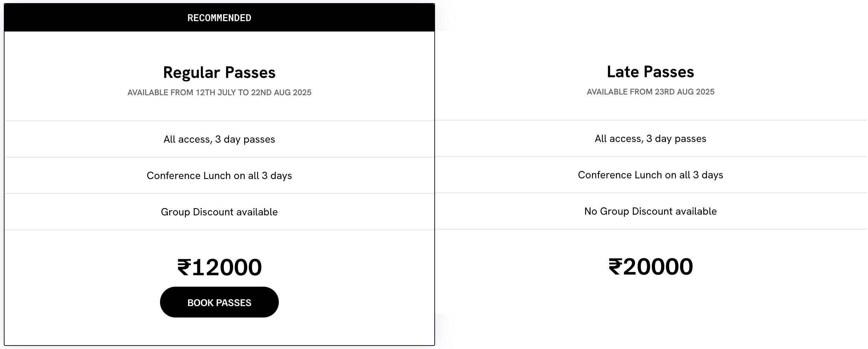
Task: Select the 22ND AUG 2025 end date
Action: (281, 93)
